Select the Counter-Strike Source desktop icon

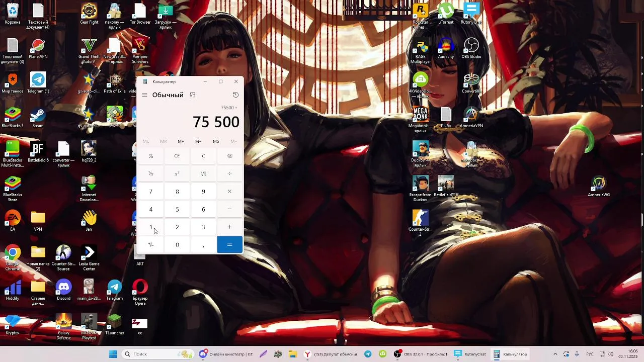click(63, 258)
